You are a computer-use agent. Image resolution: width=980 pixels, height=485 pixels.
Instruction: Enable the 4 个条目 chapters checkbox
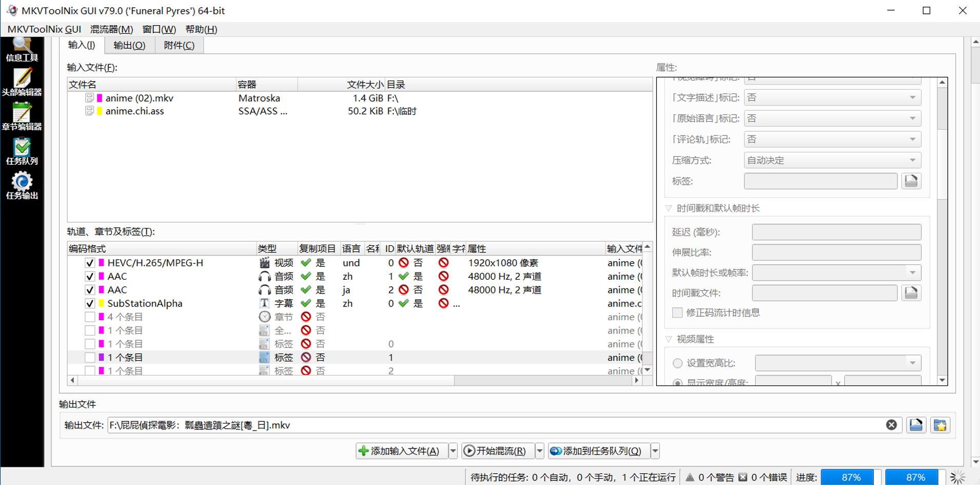pyautogui.click(x=90, y=317)
